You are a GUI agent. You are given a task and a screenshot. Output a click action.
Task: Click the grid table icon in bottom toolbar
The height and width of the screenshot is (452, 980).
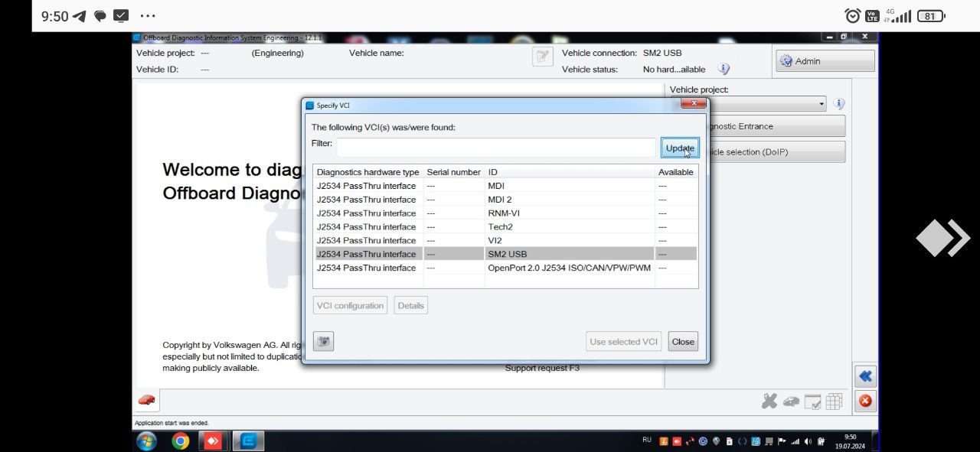[834, 401]
